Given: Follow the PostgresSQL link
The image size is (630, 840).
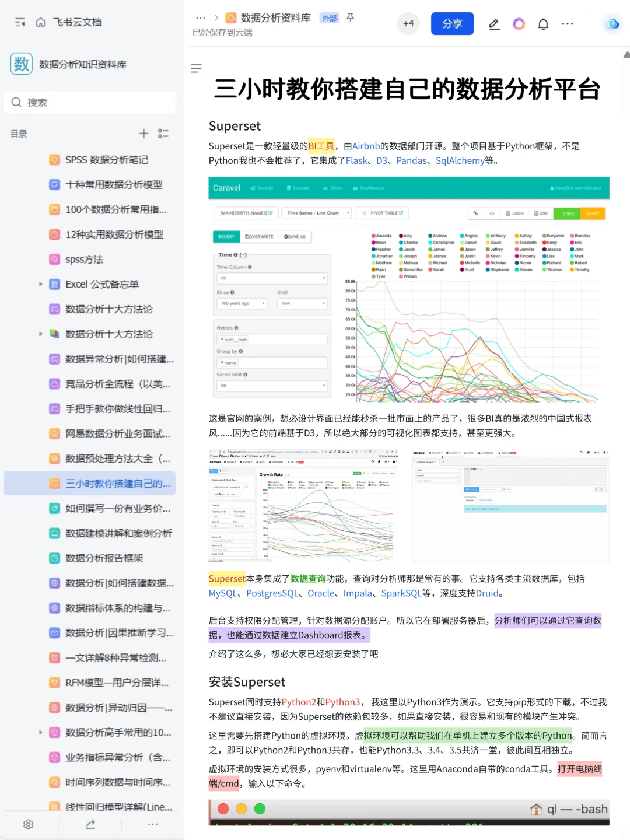Looking at the screenshot, I should (272, 593).
